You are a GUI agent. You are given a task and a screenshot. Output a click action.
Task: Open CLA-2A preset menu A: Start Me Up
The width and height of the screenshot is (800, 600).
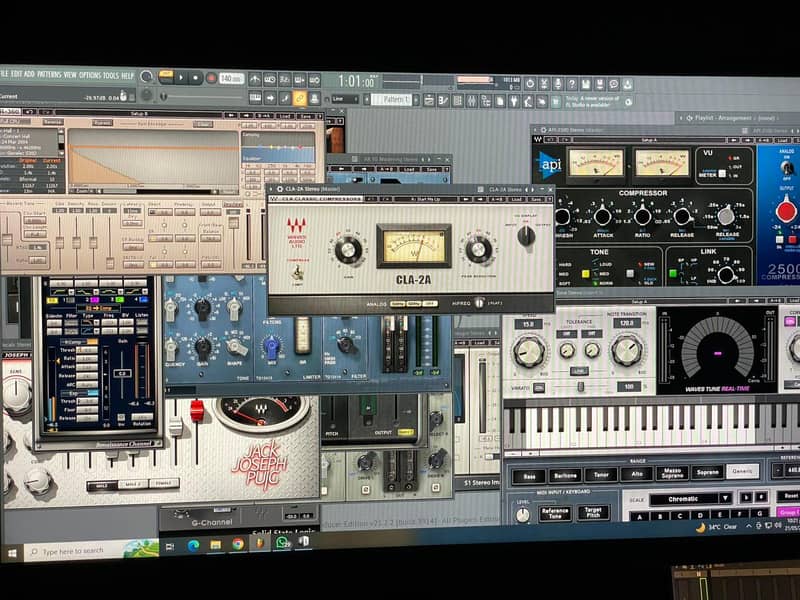pyautogui.click(x=425, y=199)
